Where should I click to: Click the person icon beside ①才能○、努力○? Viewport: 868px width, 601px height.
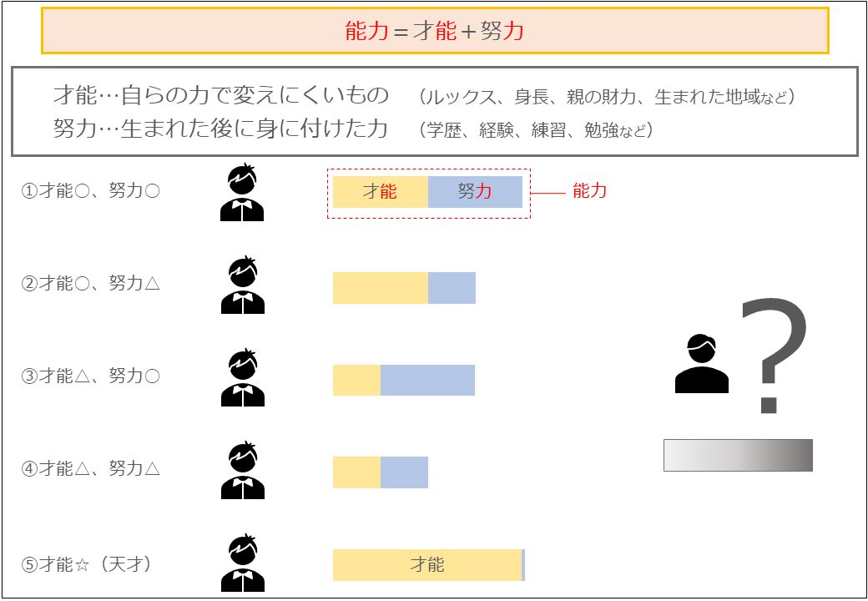242,192
